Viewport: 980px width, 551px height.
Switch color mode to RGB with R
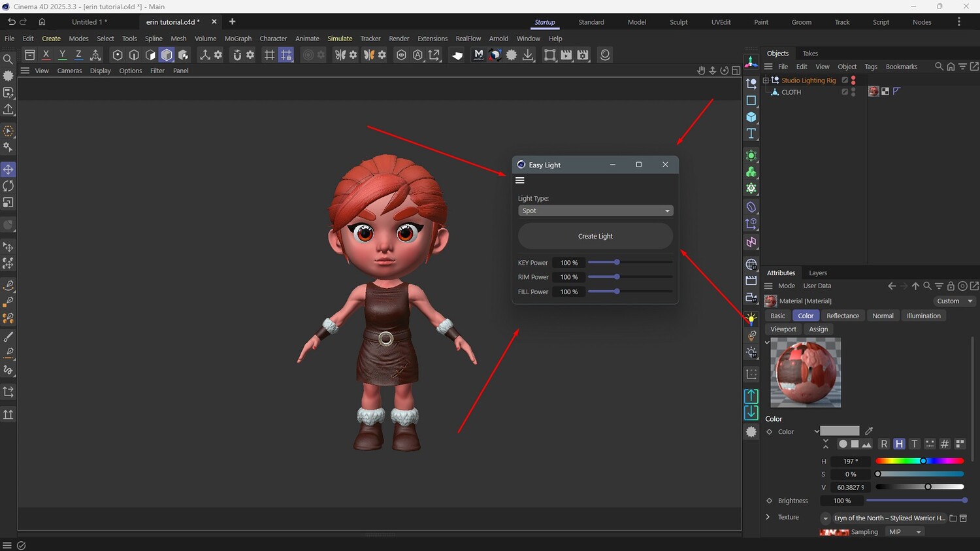(884, 444)
